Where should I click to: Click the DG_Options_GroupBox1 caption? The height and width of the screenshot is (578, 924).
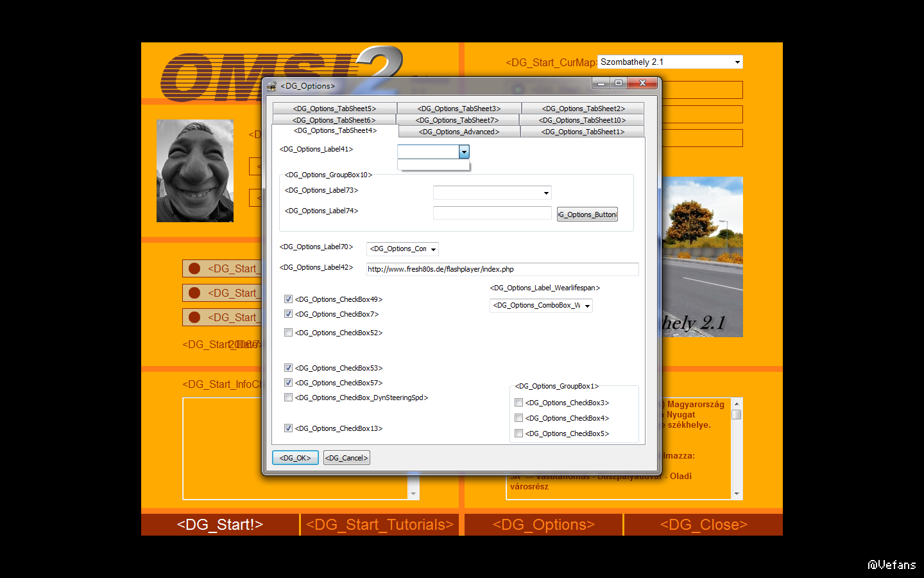[x=557, y=386]
